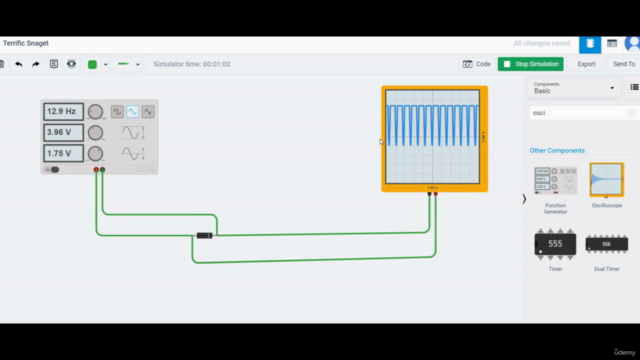
Task: Open the user profile avatar
Action: [x=633, y=44]
